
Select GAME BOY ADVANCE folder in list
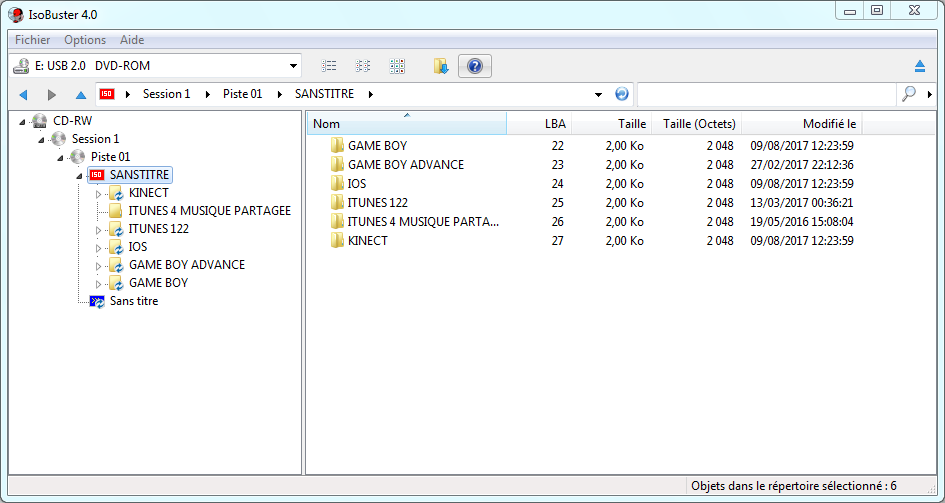[406, 164]
